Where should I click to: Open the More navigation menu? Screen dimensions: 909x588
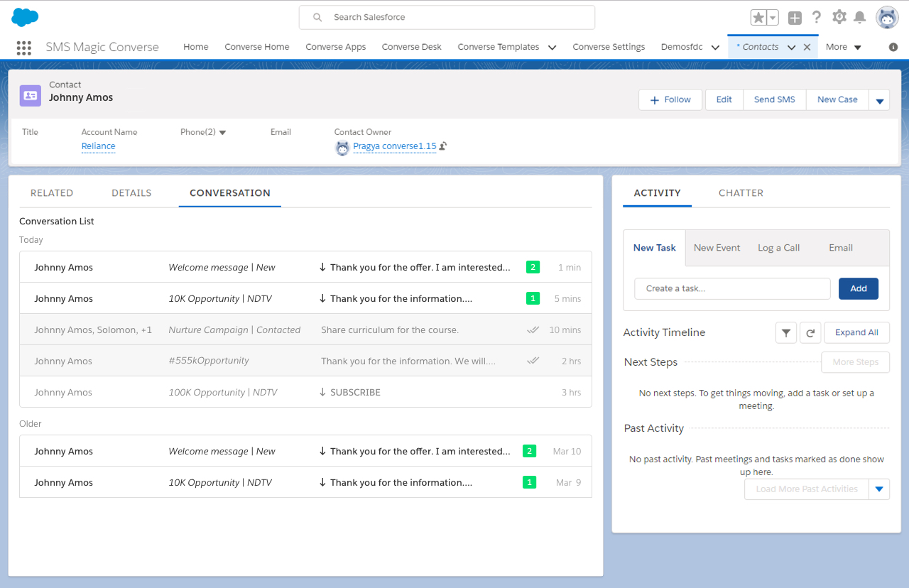844,47
